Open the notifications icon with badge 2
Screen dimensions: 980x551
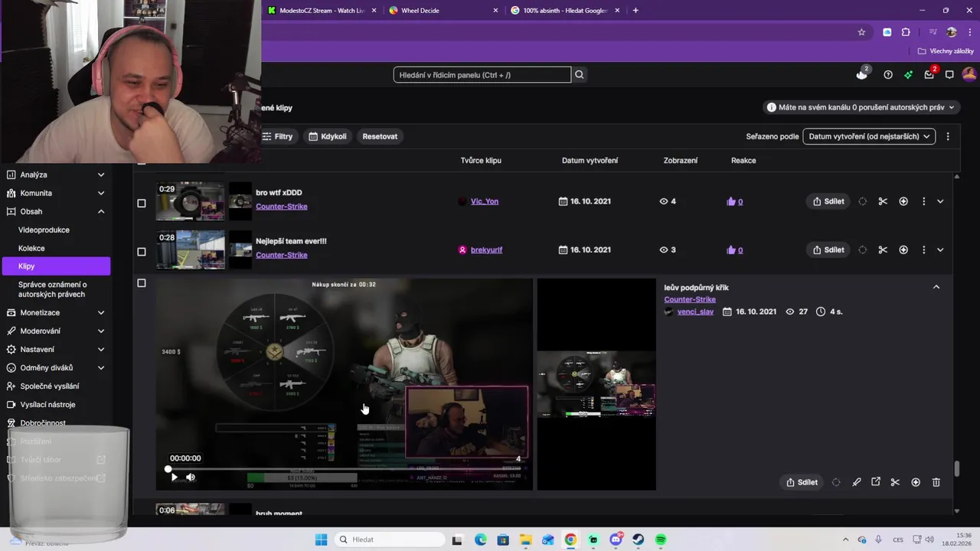click(862, 73)
